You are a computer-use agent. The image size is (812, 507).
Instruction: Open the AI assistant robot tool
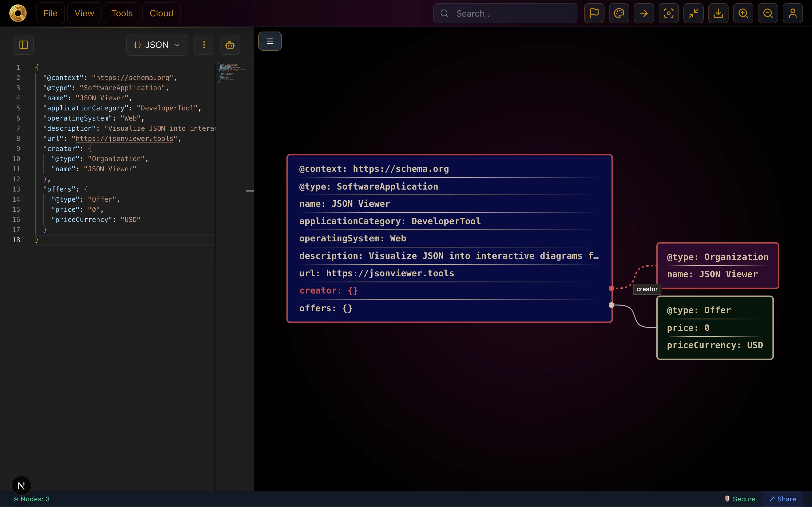coord(230,45)
